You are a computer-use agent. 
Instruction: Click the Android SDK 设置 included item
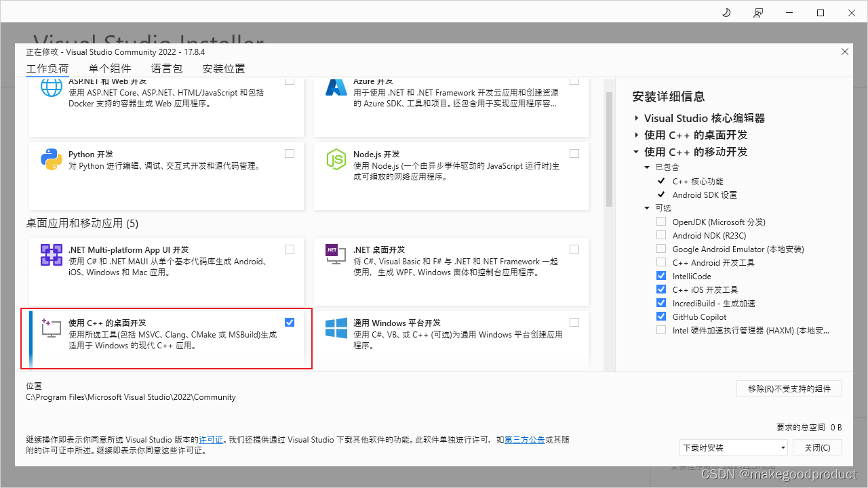point(705,195)
